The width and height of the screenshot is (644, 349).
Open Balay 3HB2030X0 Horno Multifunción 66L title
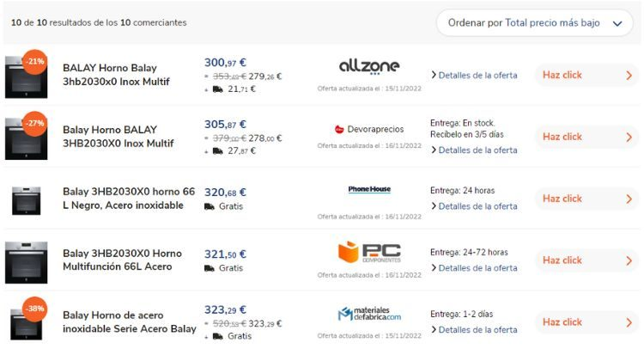122,260
